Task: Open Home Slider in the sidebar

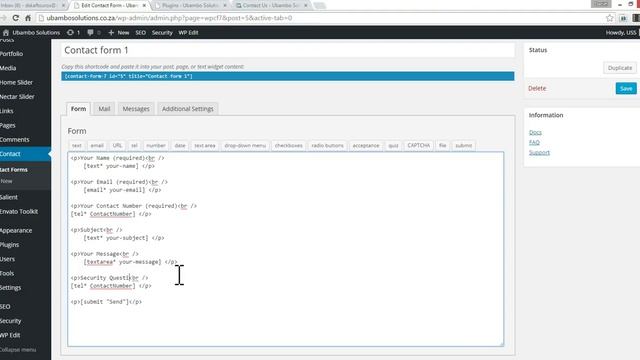Action: click(x=16, y=82)
